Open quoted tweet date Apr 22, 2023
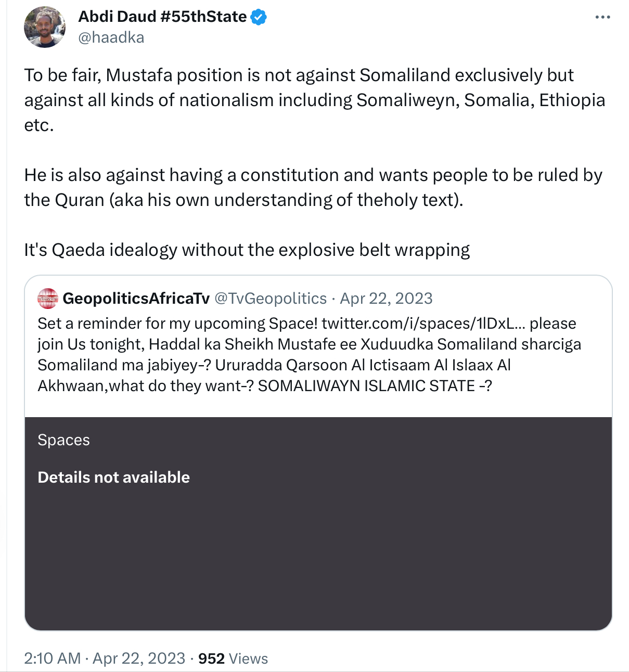Viewport: 629px width, 672px height. pyautogui.click(x=386, y=298)
